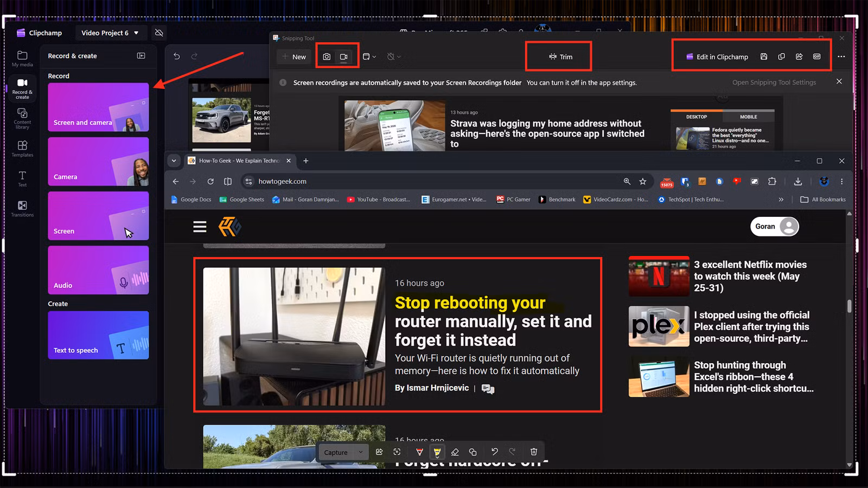Export as GIF in Snipping Tool

817,56
